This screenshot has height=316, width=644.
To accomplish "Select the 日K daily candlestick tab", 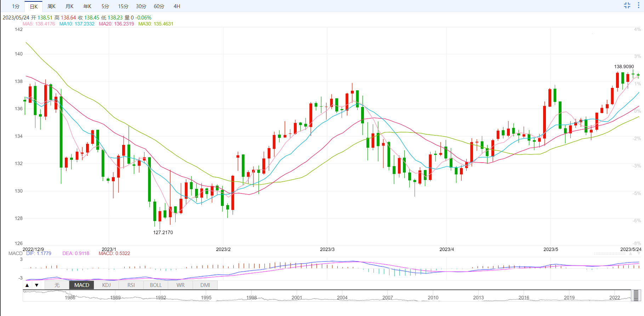I will pos(34,6).
